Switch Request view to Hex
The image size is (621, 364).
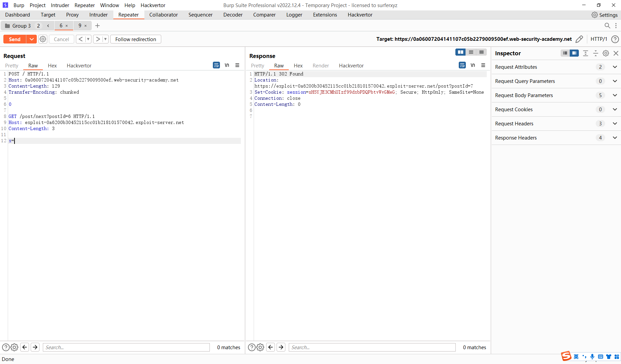[52, 66]
